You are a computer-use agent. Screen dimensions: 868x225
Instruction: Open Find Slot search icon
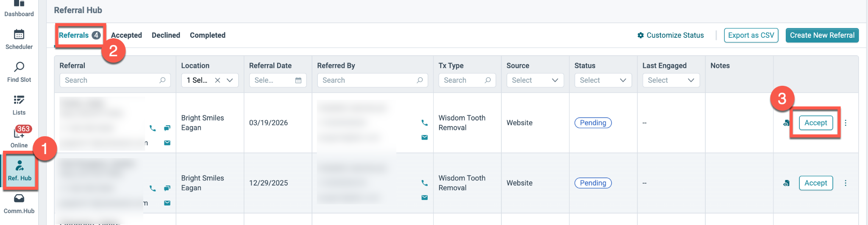point(19,67)
